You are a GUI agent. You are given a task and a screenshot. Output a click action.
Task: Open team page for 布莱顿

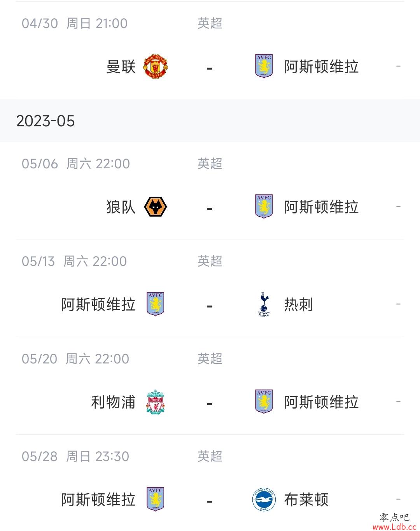click(x=306, y=500)
